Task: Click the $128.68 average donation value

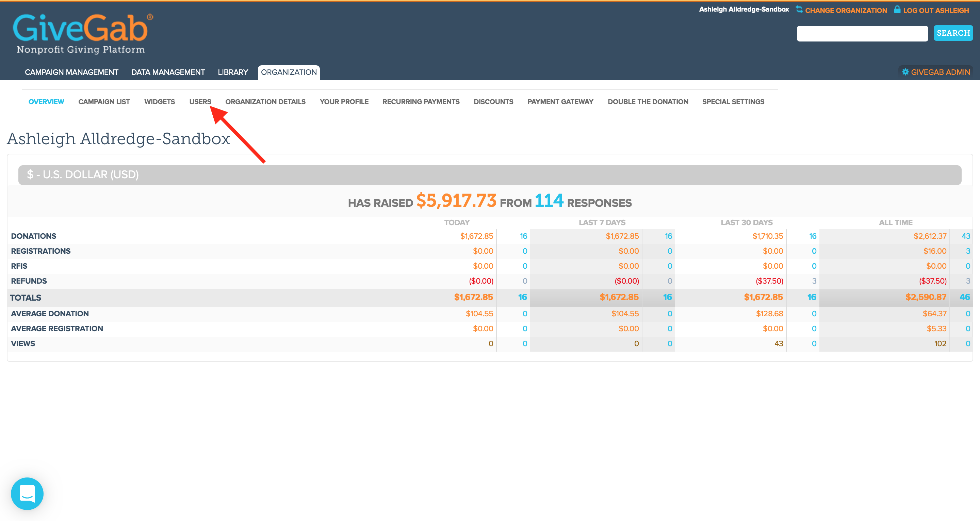Action: click(x=769, y=314)
